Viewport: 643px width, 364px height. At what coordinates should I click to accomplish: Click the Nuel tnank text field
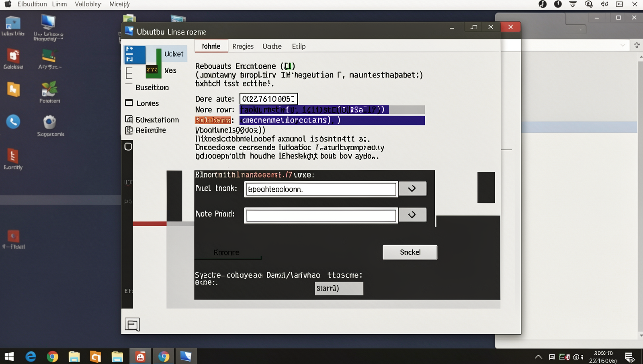[321, 189]
